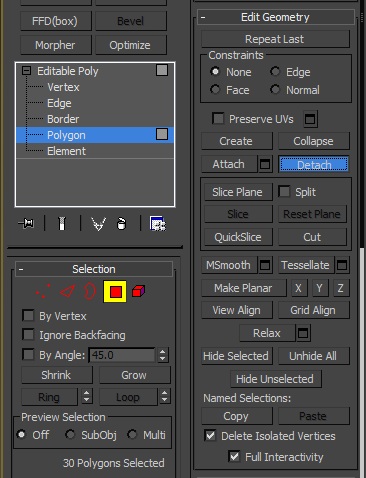Screen dimensions: 366x478
Task: Select Normal constraint radio button
Action: click(275, 89)
